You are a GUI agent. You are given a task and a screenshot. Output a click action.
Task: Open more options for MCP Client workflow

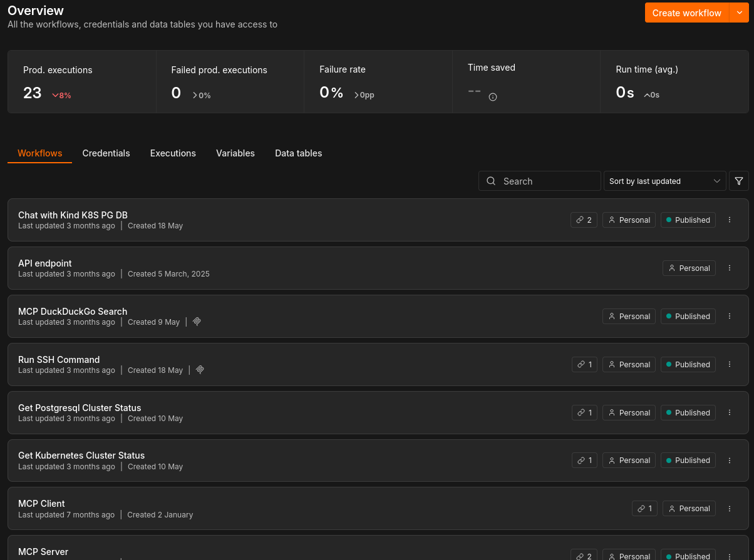(x=730, y=508)
